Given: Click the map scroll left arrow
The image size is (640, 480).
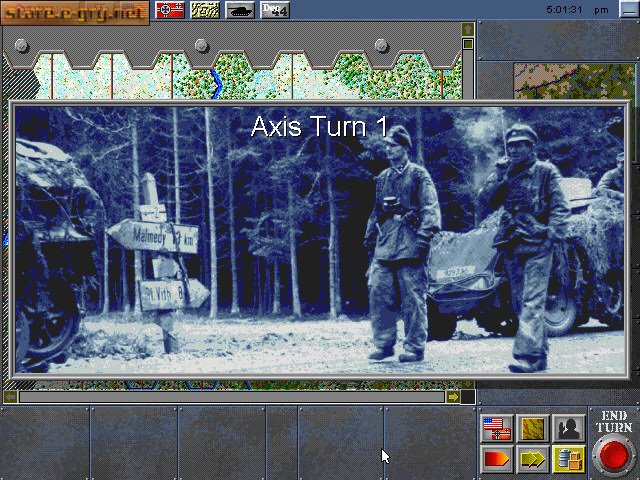Looking at the screenshot, I should pyautogui.click(x=11, y=397).
